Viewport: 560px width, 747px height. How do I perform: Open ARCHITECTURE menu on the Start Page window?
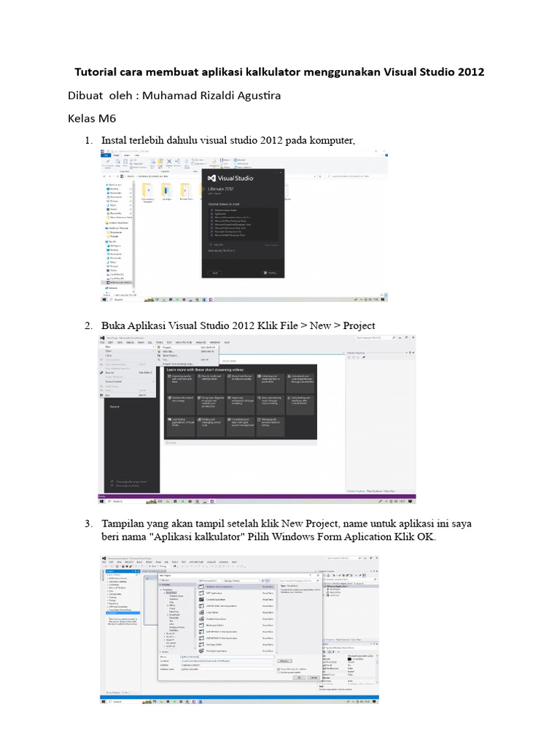(x=183, y=342)
